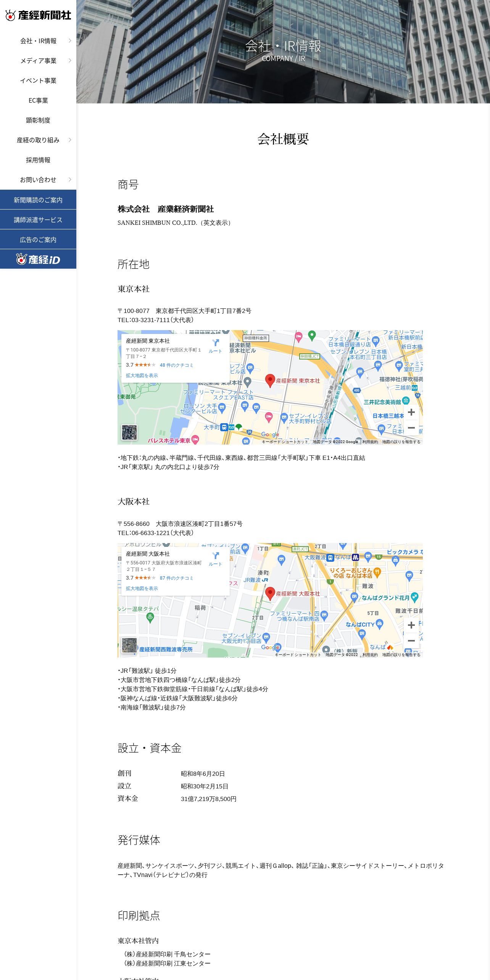Click pink hotel marker near 神田橋料金所
The width and height of the screenshot is (490, 980).
point(298,337)
